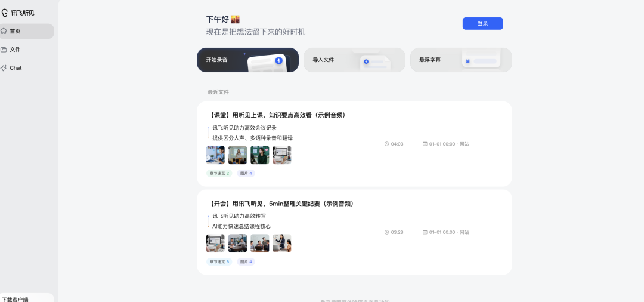Click the 图片 4 tag in 课堂 card
644x302 pixels.
(246, 174)
